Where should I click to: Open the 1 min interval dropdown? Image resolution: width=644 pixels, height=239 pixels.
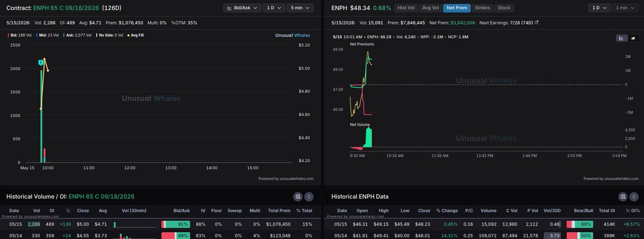(626, 8)
